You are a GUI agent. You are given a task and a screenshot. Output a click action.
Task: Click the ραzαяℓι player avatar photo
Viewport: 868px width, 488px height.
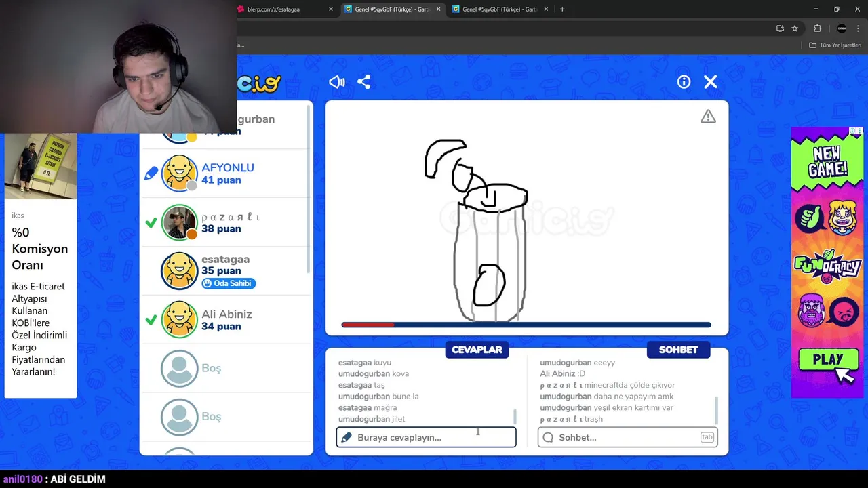pos(180,222)
